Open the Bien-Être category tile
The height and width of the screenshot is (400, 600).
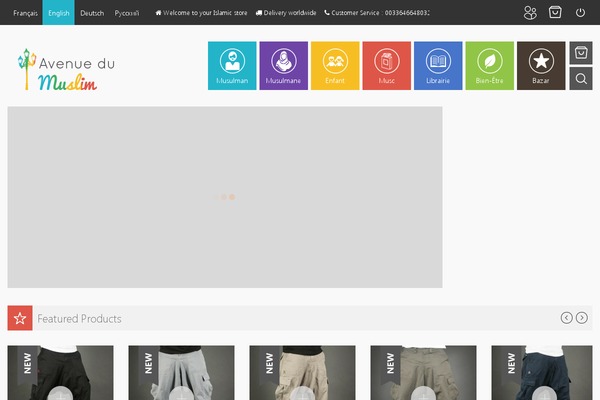click(489, 66)
